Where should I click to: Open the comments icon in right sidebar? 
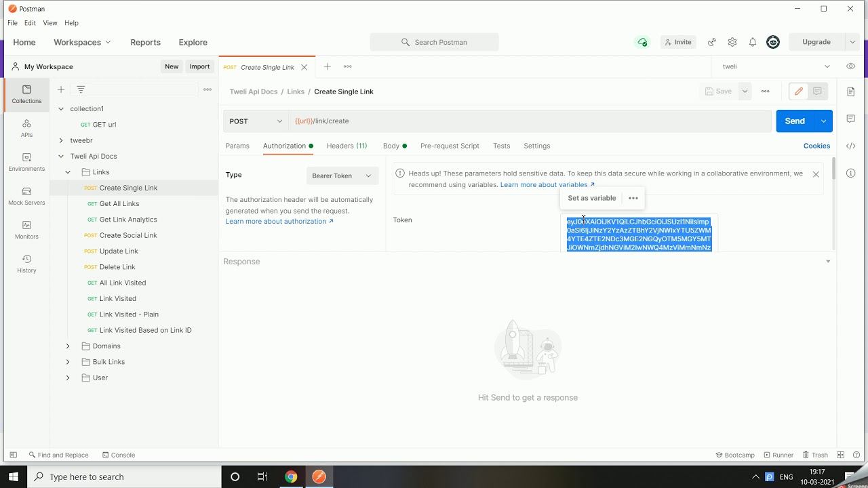pyautogui.click(x=851, y=119)
